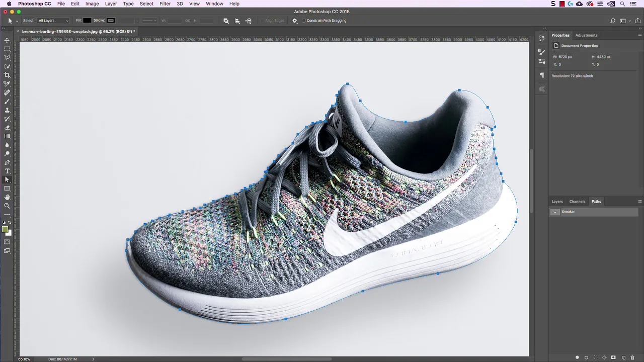Open the status bar info arrow
This screenshot has width=644, height=362.
pyautogui.click(x=93, y=359)
